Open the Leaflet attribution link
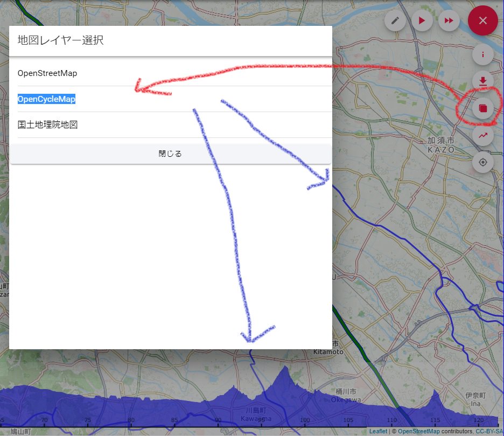The width and height of the screenshot is (504, 436). click(378, 431)
